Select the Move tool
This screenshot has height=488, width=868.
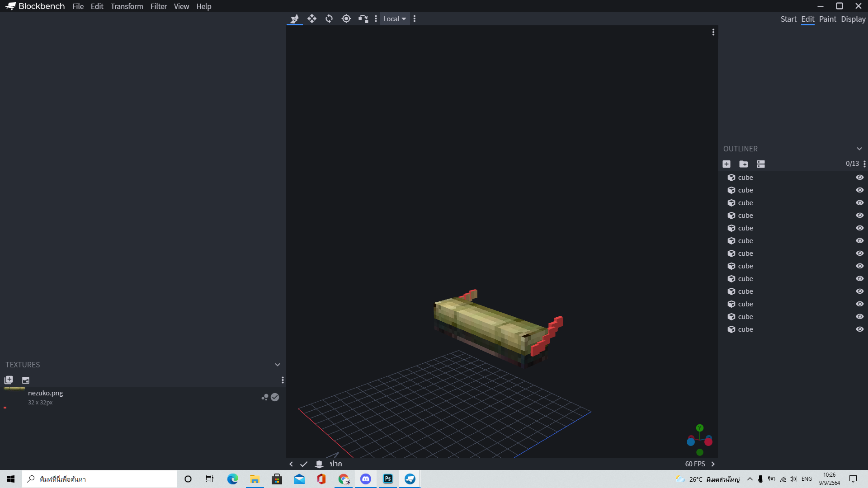[312, 19]
